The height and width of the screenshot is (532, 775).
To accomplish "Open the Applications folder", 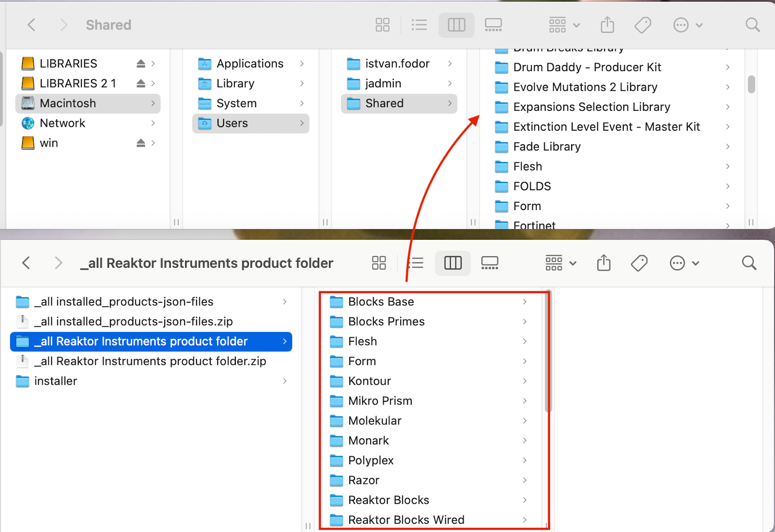I will [x=251, y=63].
